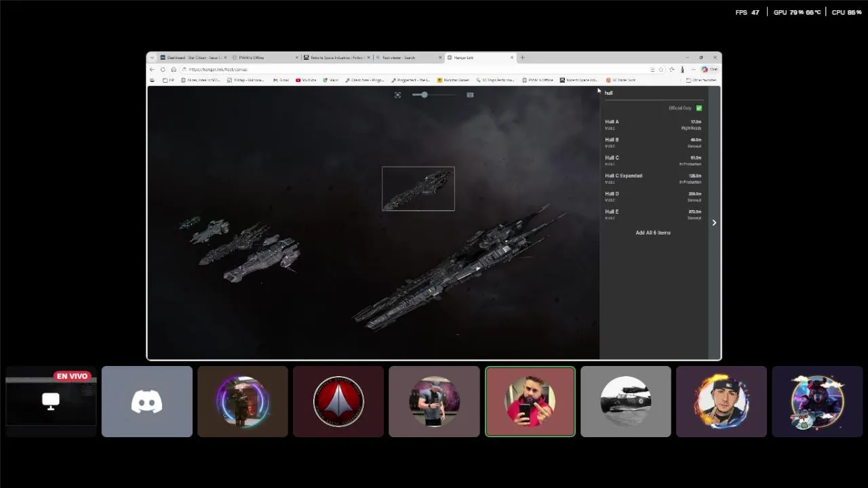This screenshot has height=488, width=868.
Task: Switch to the fleet viewer Search tab
Action: pos(410,58)
